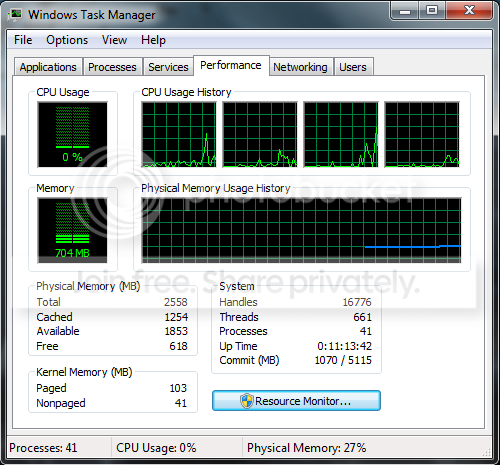
Task: Switch to the Users tab
Action: 353,67
